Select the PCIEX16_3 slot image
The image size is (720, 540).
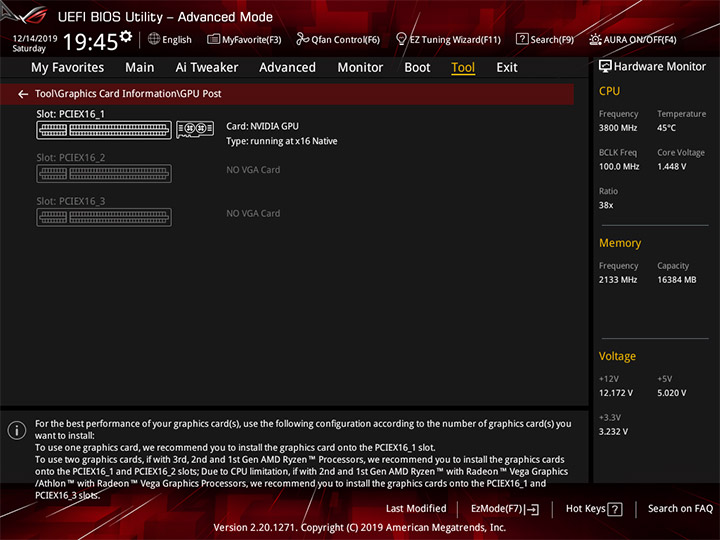pyautogui.click(x=104, y=217)
